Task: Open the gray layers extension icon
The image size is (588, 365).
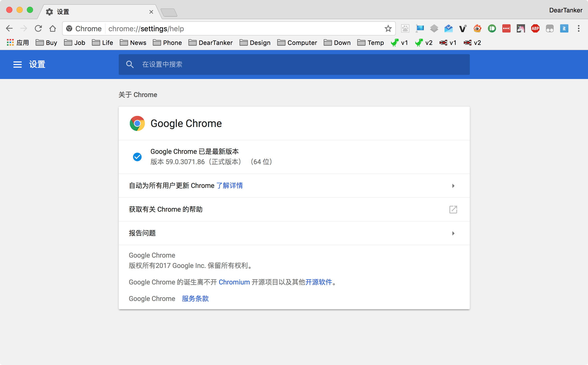Action: click(x=434, y=28)
